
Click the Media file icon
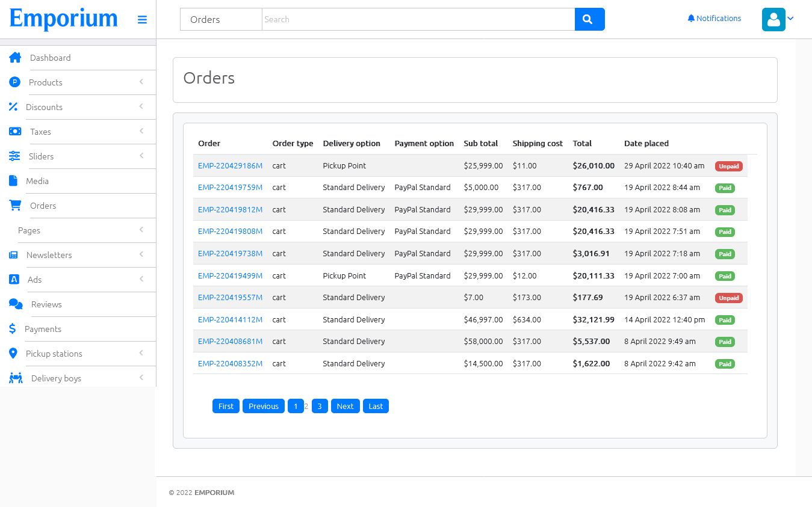[13, 181]
